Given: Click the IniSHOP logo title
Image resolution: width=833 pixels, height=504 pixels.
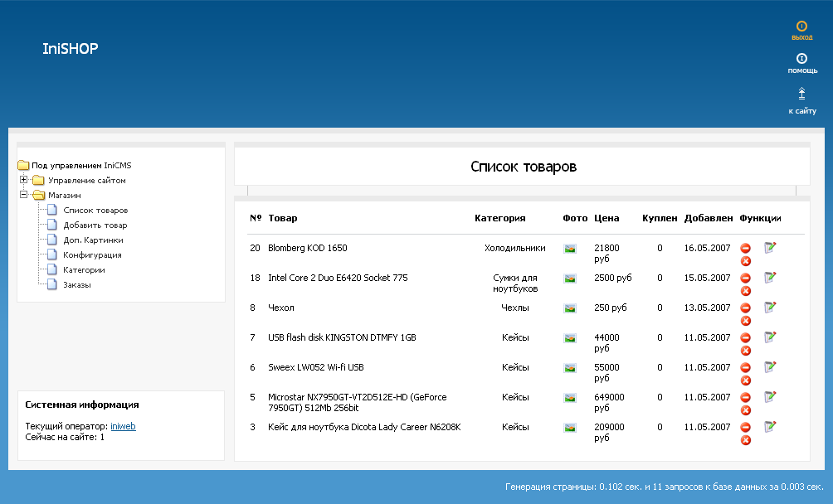Looking at the screenshot, I should [71, 49].
